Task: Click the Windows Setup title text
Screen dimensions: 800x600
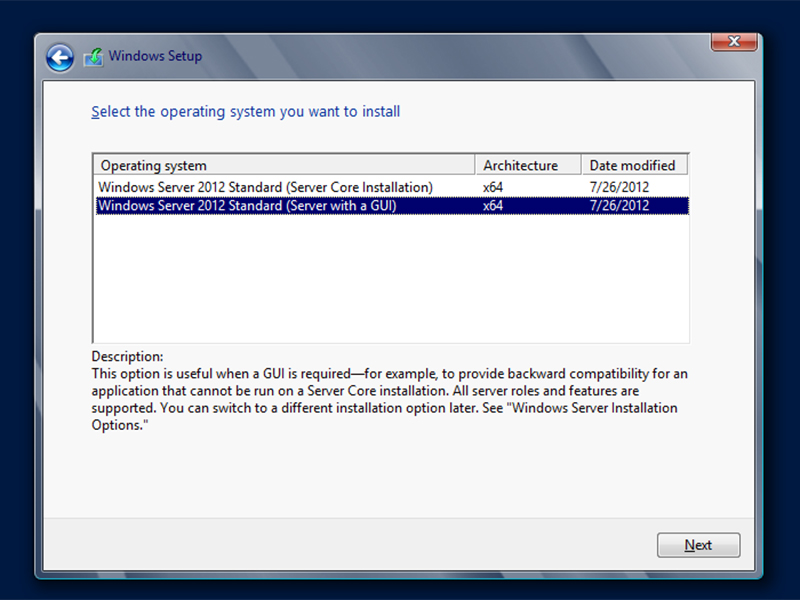Action: [155, 56]
